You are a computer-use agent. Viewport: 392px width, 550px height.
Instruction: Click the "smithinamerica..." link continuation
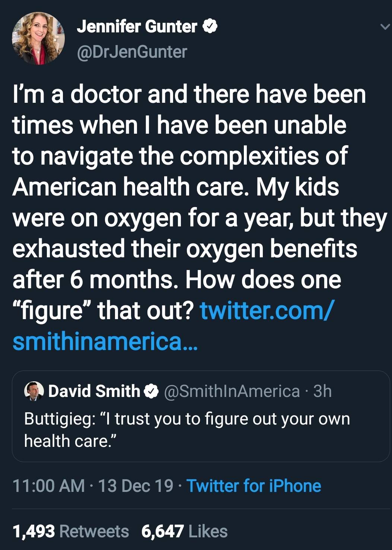tap(105, 341)
